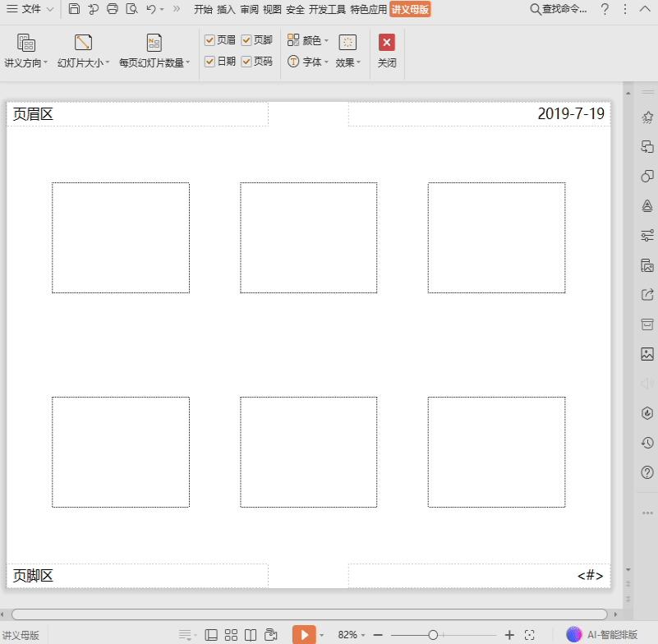Open Print Preview icon
Viewport: 658px width, 644px height.
[131, 9]
